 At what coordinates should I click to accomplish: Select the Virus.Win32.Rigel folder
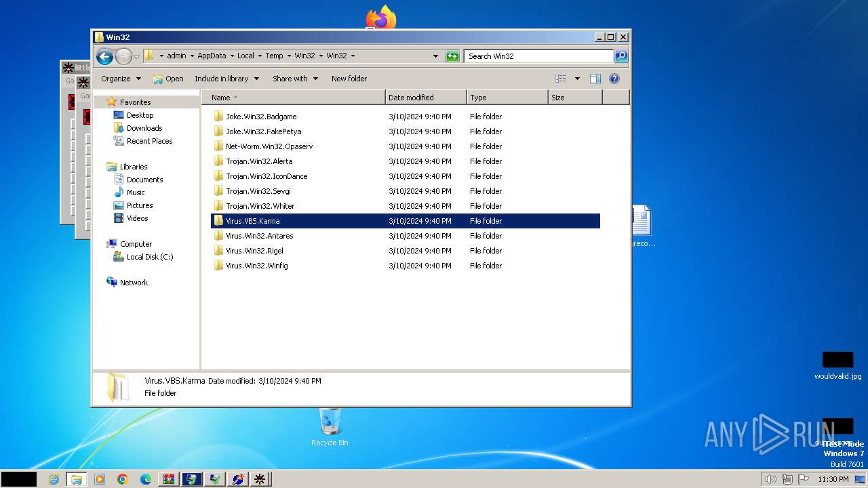[x=405, y=251]
